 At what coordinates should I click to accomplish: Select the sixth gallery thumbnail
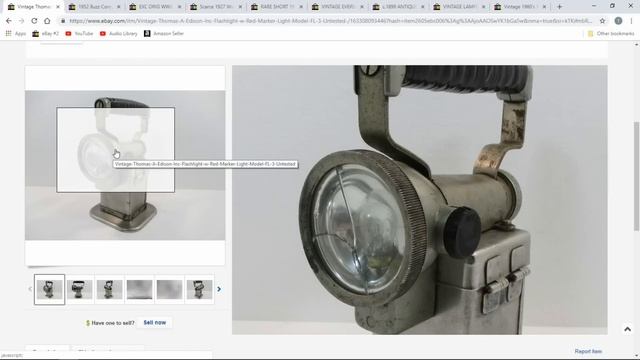point(199,289)
